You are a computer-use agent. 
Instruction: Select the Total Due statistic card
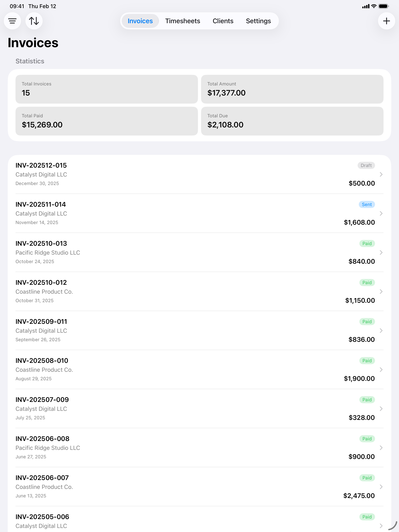[x=292, y=121]
